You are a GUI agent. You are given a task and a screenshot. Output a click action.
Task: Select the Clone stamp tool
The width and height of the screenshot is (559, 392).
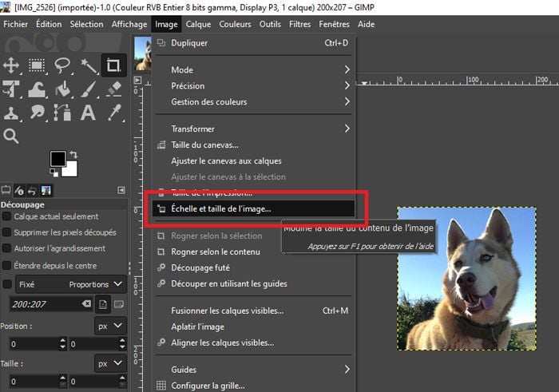(x=11, y=113)
